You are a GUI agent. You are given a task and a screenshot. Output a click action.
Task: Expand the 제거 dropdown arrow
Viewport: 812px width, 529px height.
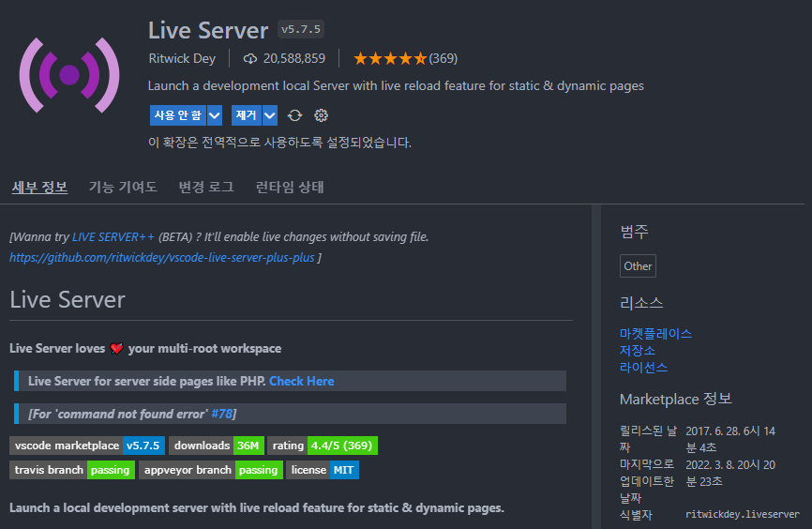pos(270,115)
